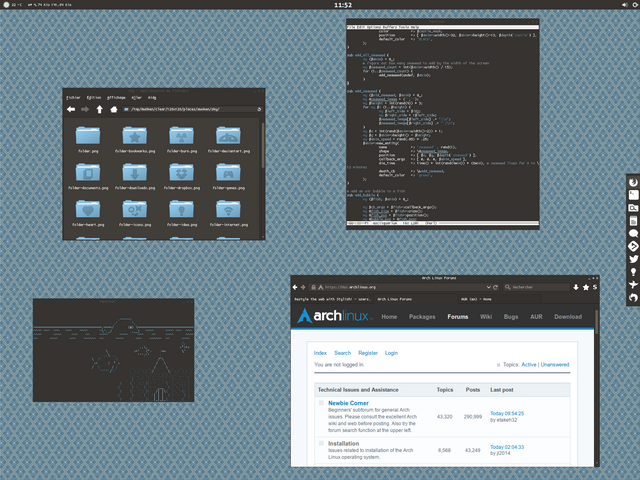Bookmark the page with star icon
The width and height of the screenshot is (640, 480).
[586, 287]
